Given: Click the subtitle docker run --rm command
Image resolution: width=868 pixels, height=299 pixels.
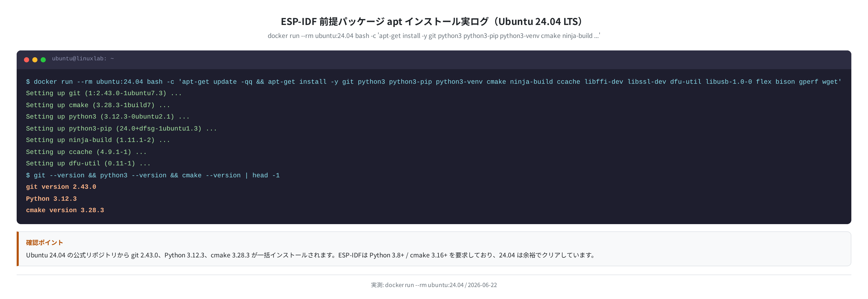Looking at the screenshot, I should [434, 36].
